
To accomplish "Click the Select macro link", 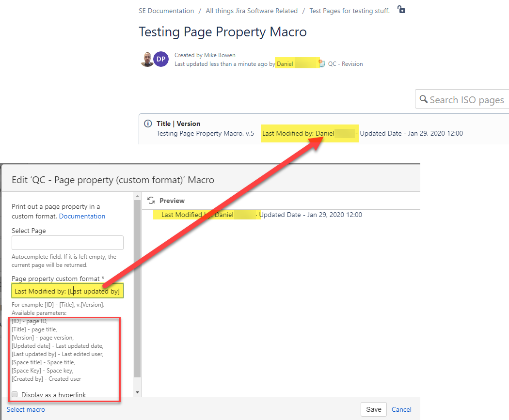I will point(26,409).
